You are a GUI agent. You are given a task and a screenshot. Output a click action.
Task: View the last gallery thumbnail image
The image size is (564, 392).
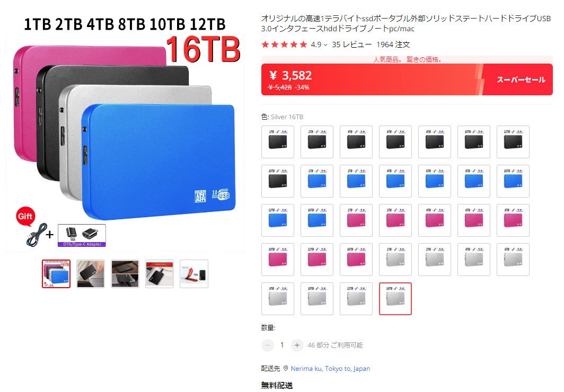[194, 274]
